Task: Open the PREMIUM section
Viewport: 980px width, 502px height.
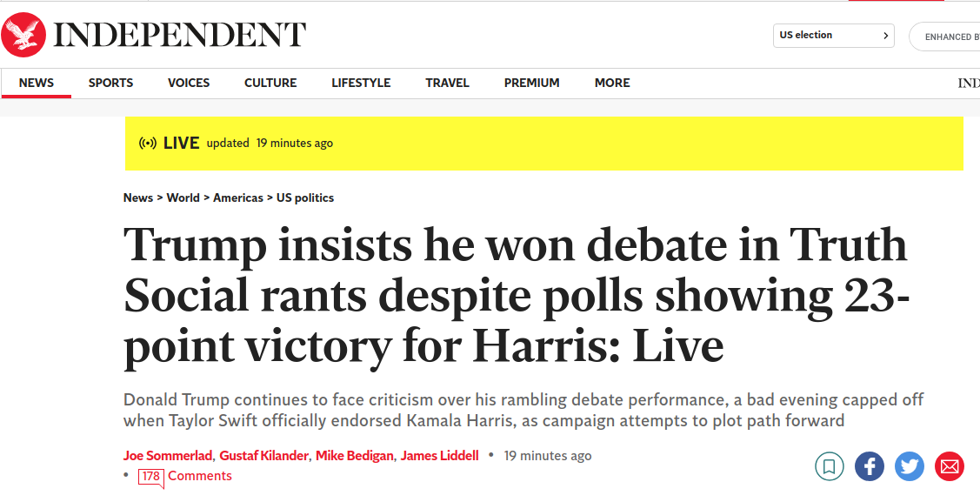Action: (x=532, y=83)
